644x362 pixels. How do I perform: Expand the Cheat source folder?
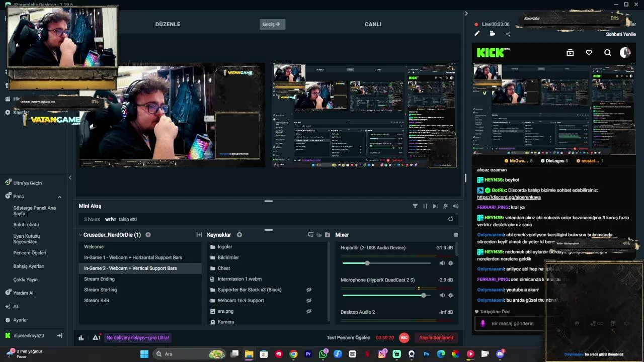pyautogui.click(x=213, y=268)
